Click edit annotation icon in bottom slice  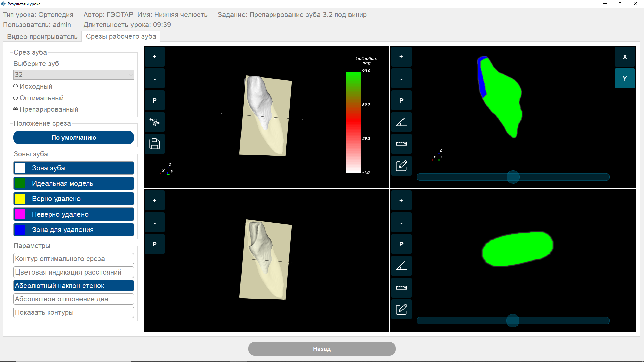point(401,309)
